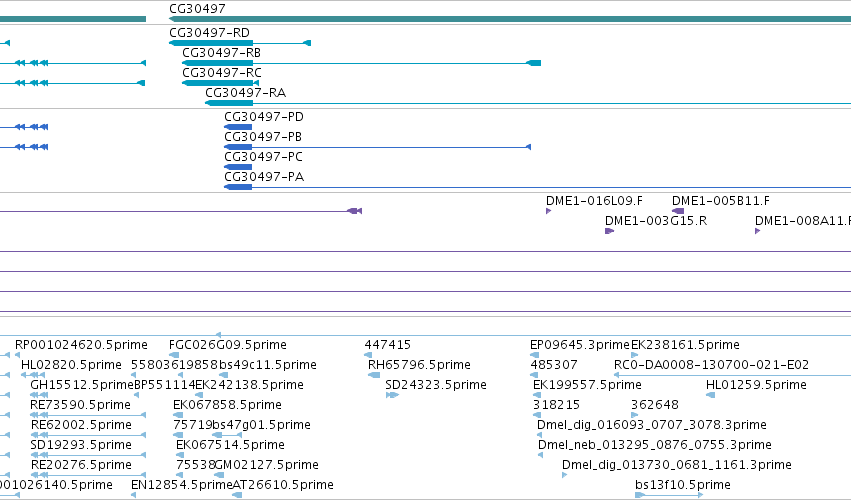This screenshot has width=851, height=500.
Task: Select transcript CG30497-RD
Action: tap(209, 33)
